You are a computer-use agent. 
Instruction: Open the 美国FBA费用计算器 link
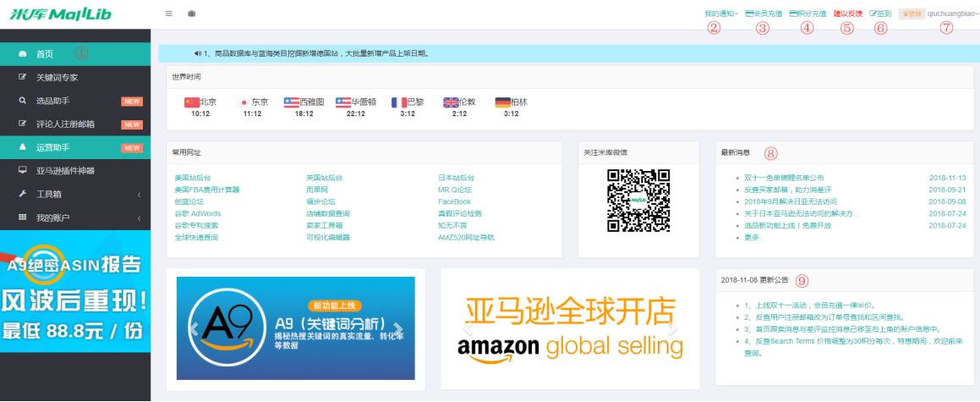[207, 190]
